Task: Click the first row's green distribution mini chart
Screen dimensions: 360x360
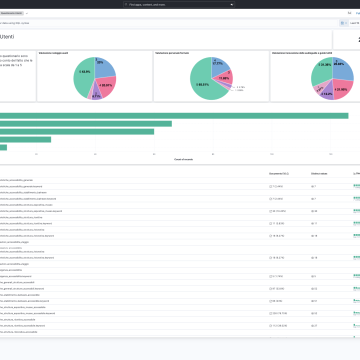Action: [357, 186]
